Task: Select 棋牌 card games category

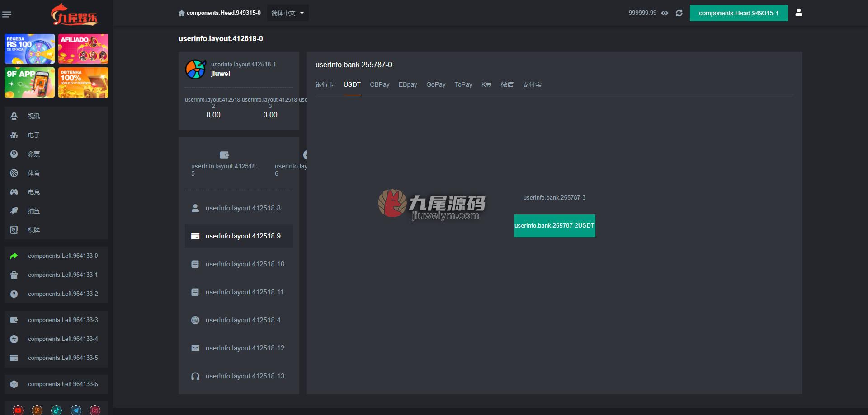Action: point(57,230)
